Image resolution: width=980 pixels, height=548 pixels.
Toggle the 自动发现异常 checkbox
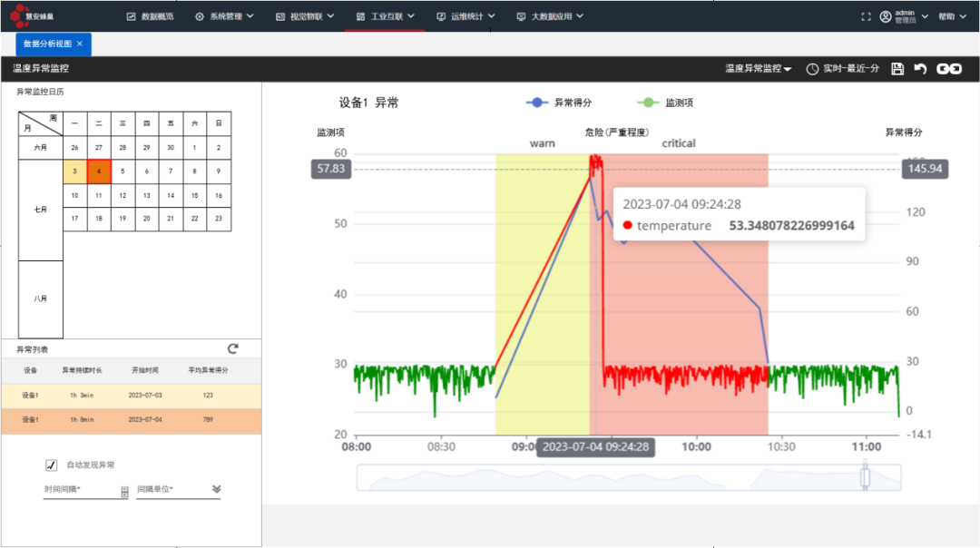pos(52,465)
